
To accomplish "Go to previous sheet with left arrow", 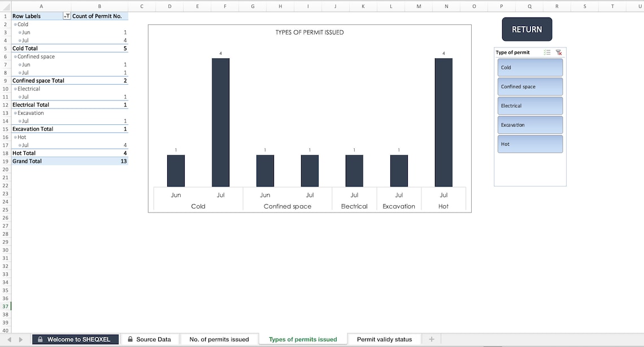I will 9,339.
